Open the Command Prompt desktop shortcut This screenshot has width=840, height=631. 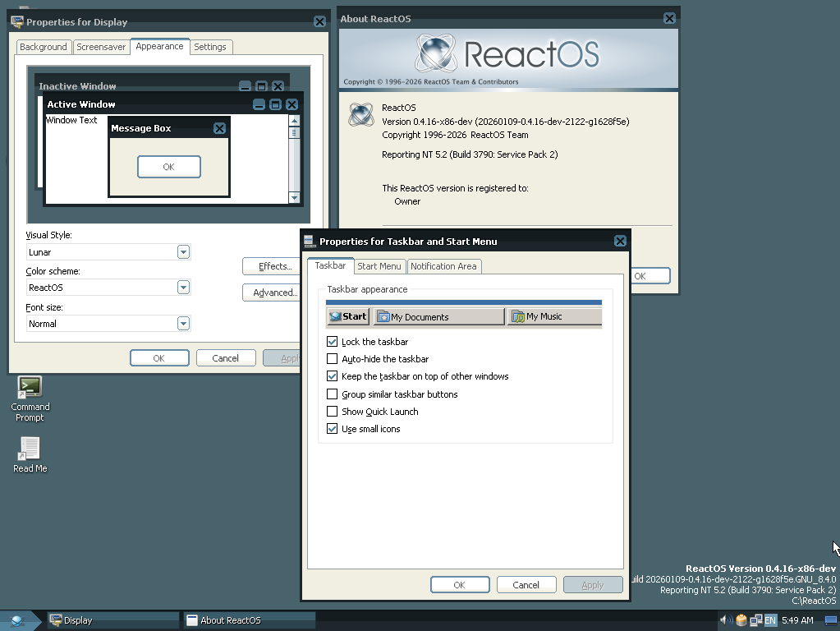tap(30, 388)
